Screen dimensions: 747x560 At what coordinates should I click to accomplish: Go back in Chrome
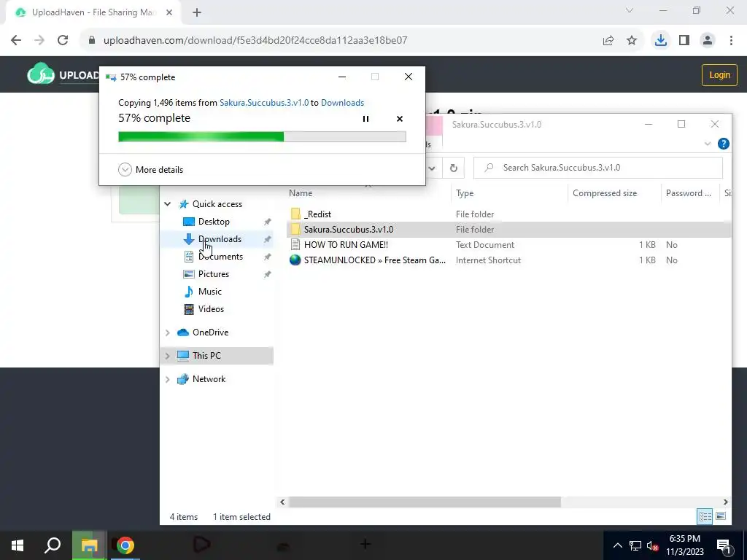pyautogui.click(x=16, y=41)
